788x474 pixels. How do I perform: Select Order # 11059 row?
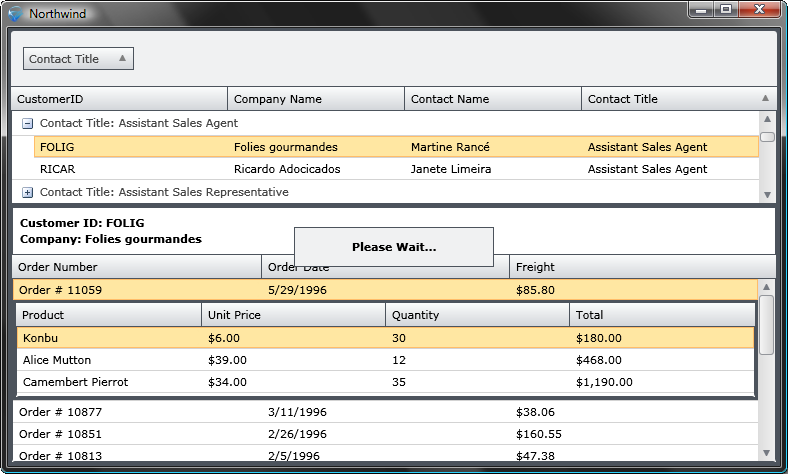(385, 290)
